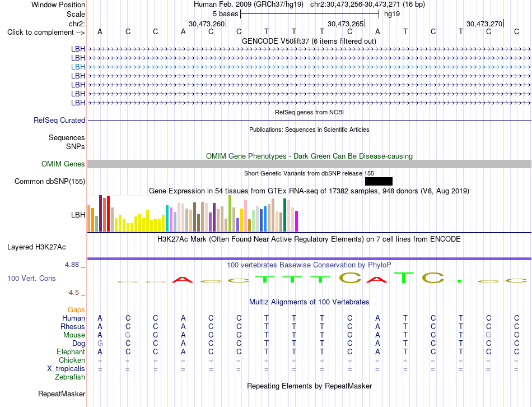The width and height of the screenshot is (532, 407).
Task: Open the GTEx Gene Expression track title
Action: [309, 191]
